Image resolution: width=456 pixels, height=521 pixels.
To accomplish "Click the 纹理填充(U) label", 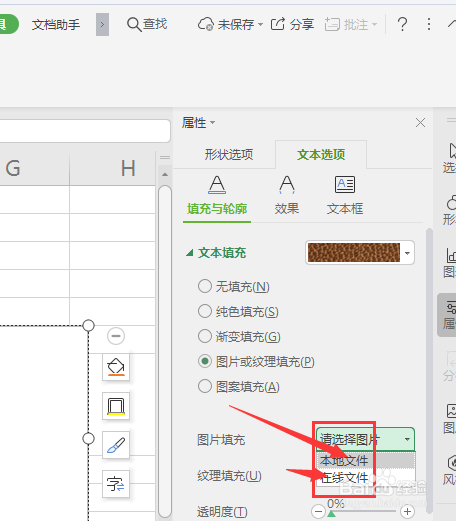I will pos(229,476).
